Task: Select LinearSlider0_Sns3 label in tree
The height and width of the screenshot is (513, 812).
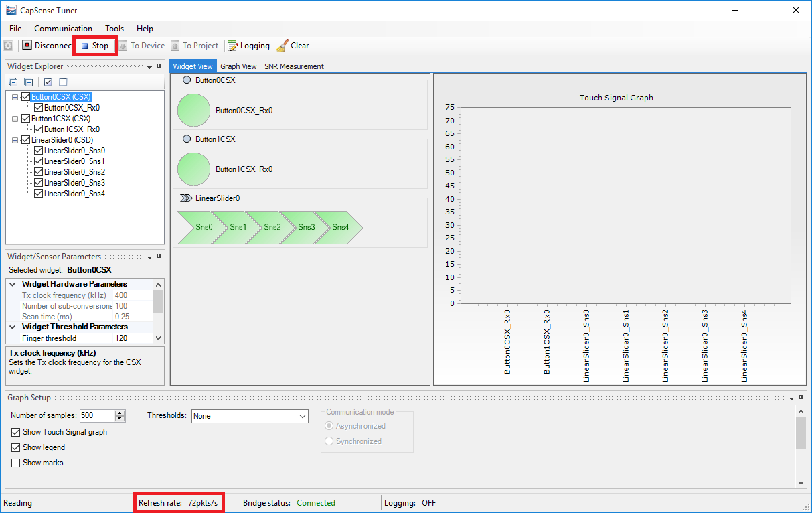Action: pos(74,183)
